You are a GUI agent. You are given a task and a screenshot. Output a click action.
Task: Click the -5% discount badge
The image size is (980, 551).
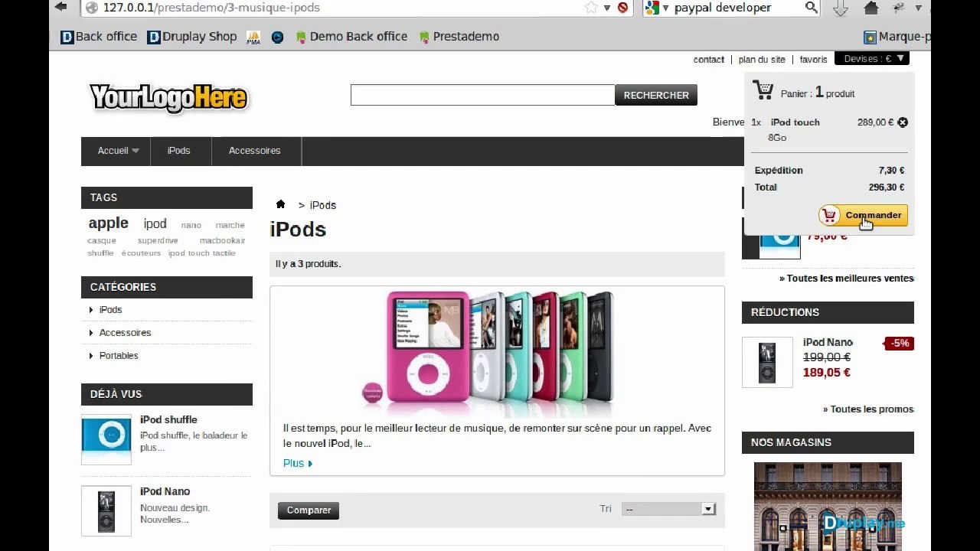tap(900, 344)
